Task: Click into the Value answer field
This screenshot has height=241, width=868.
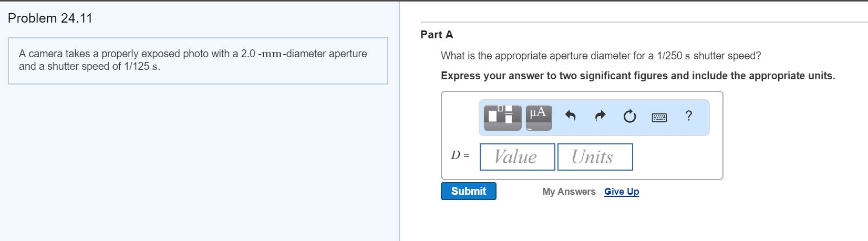Action: coord(517,157)
